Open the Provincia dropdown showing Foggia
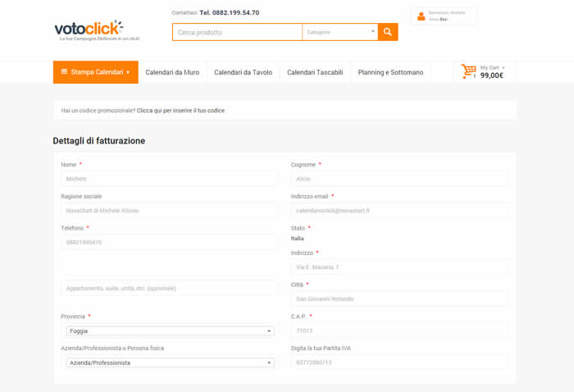 point(171,330)
